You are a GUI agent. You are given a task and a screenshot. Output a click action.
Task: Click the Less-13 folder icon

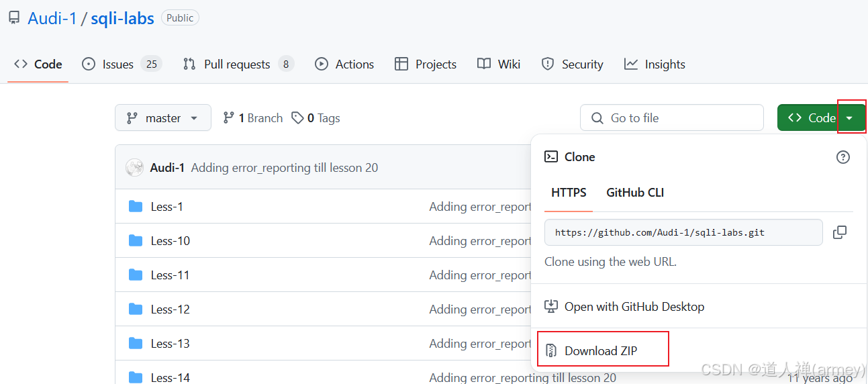(136, 343)
